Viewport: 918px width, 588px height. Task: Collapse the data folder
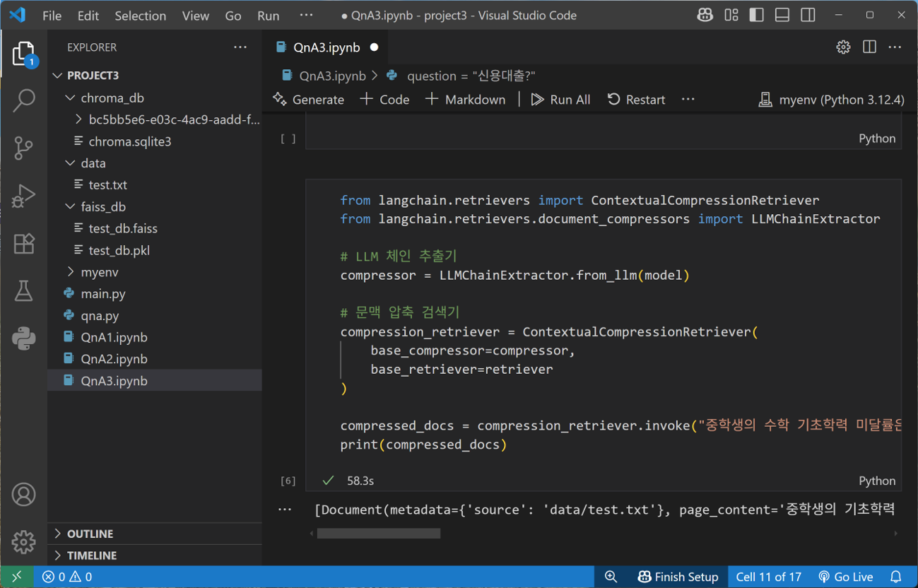(155, 163)
